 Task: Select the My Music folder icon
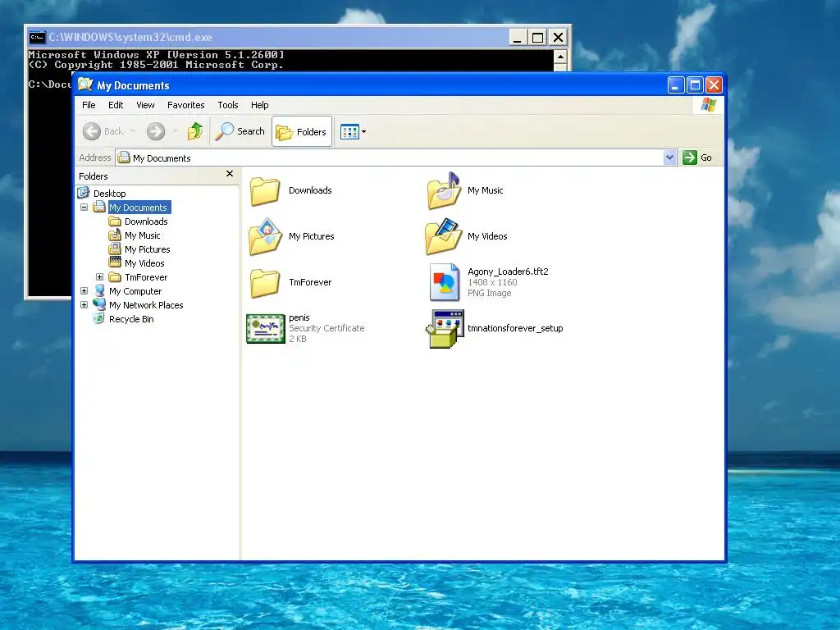click(444, 190)
